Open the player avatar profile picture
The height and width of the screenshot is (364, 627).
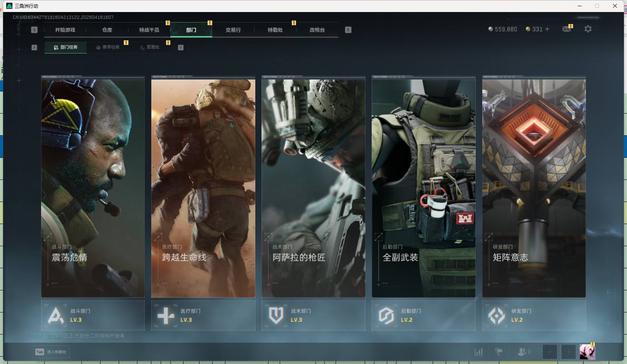[587, 352]
